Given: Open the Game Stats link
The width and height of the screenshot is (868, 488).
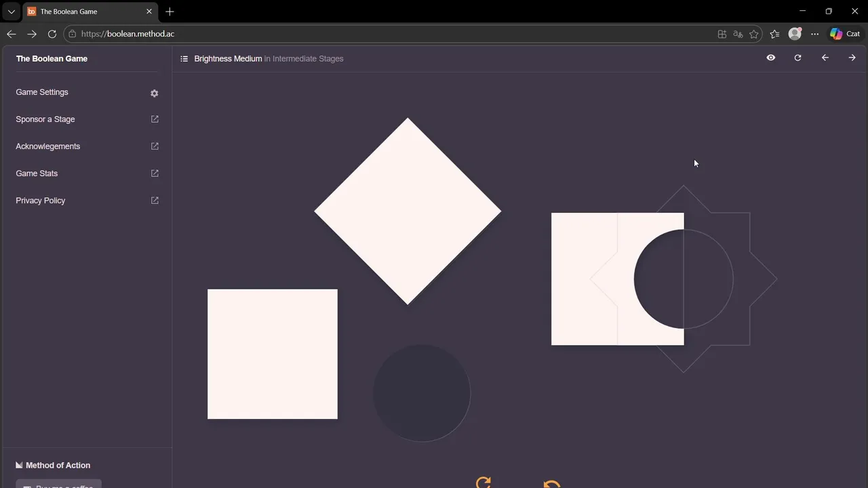Looking at the screenshot, I should [37, 174].
